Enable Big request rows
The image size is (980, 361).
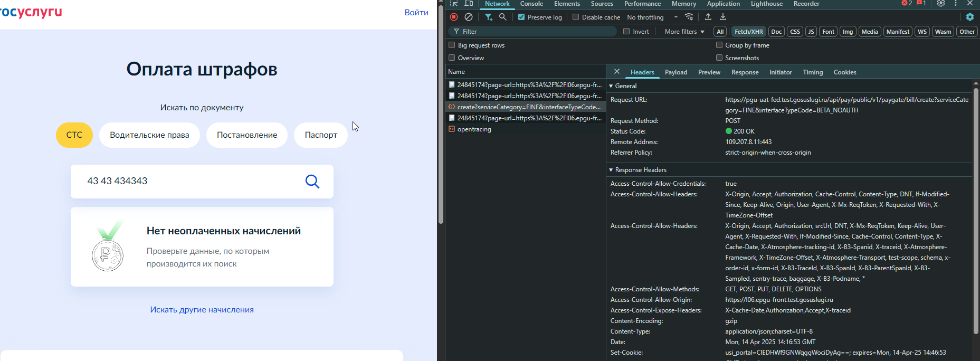(x=452, y=45)
